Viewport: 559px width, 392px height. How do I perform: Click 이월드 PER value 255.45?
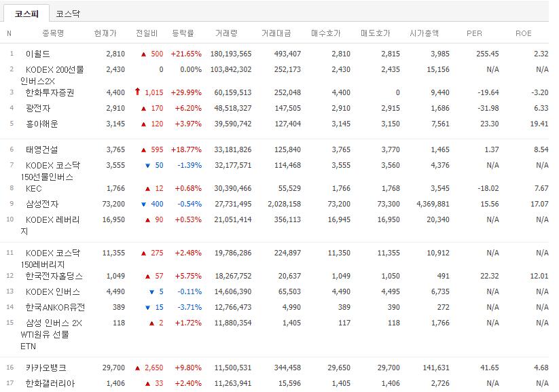click(488, 54)
